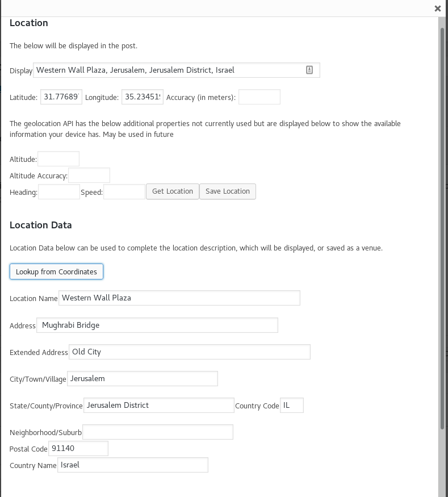Click Lookup from Coordinates button
The height and width of the screenshot is (497, 448).
[56, 272]
